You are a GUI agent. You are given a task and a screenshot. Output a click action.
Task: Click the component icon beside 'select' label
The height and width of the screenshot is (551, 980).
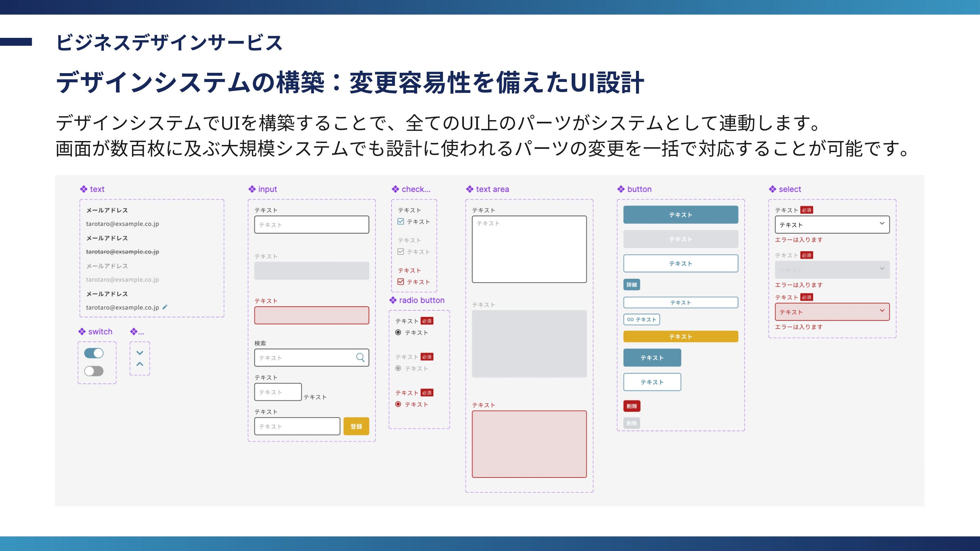click(x=772, y=189)
